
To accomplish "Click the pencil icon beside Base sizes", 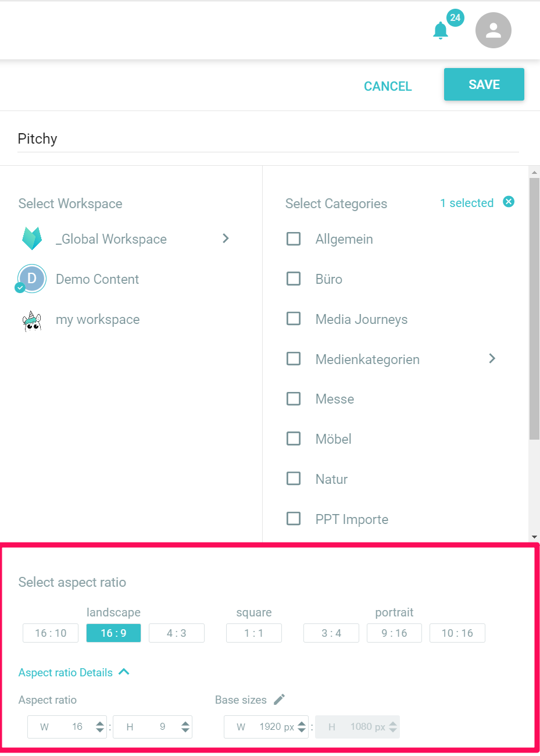I will 280,699.
